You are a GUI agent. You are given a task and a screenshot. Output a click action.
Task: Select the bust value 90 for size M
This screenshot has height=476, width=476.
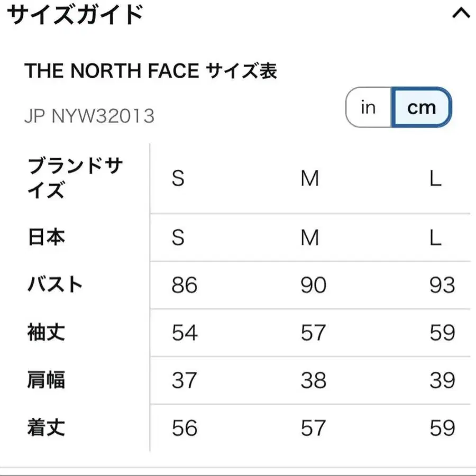click(x=313, y=285)
